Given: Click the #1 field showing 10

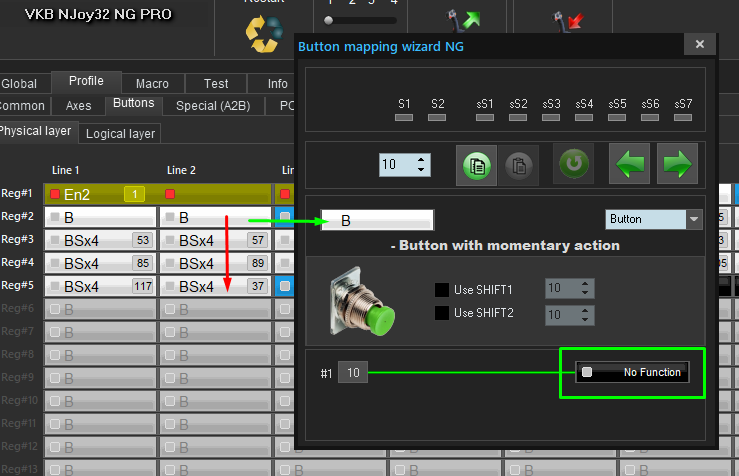Looking at the screenshot, I should pos(353,373).
